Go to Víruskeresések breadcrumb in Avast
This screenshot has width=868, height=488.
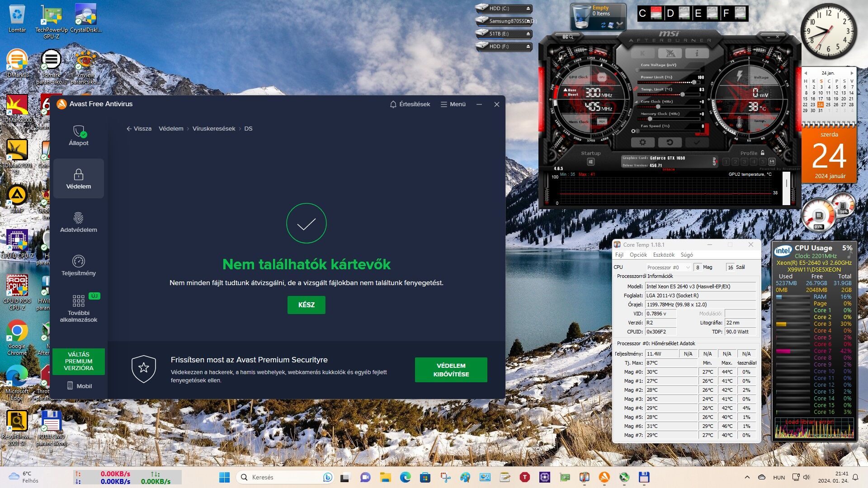pyautogui.click(x=214, y=129)
